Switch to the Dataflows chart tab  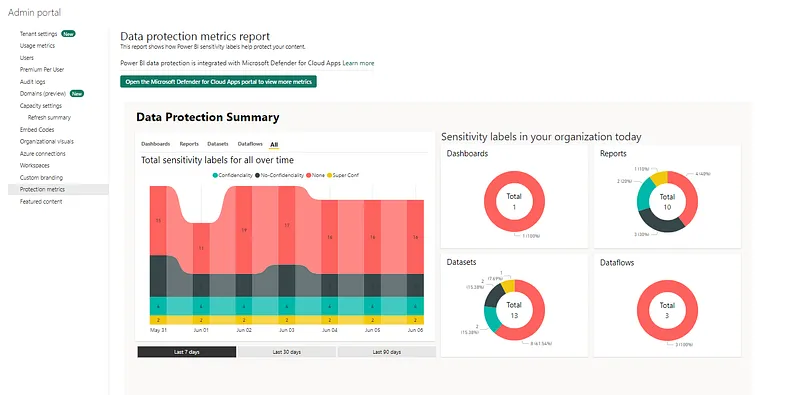[x=250, y=144]
